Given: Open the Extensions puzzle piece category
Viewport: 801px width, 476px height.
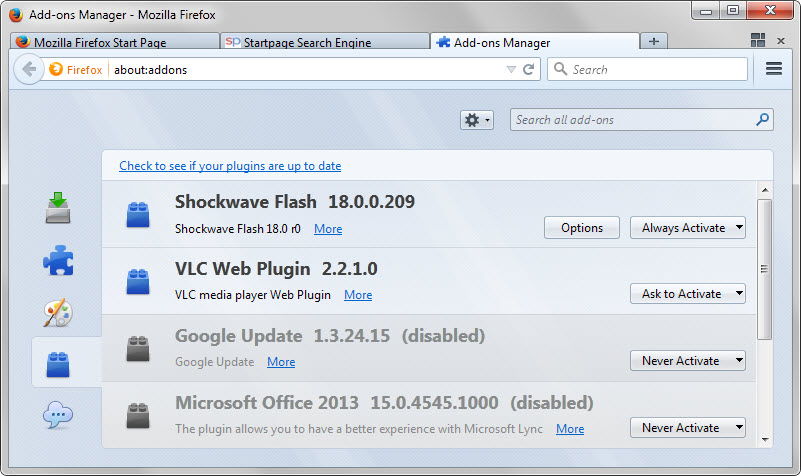Looking at the screenshot, I should (58, 260).
